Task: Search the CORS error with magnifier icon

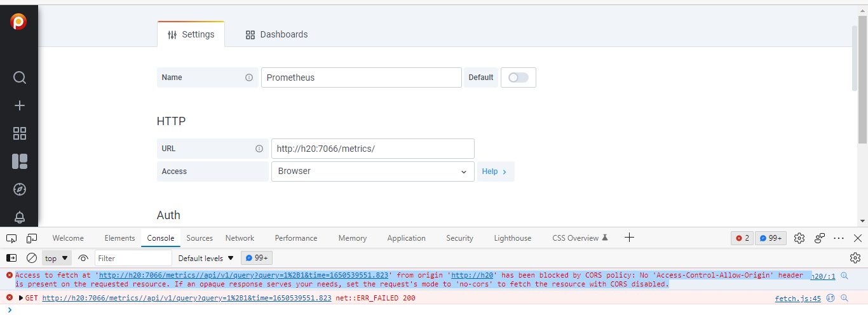Action: click(x=844, y=276)
